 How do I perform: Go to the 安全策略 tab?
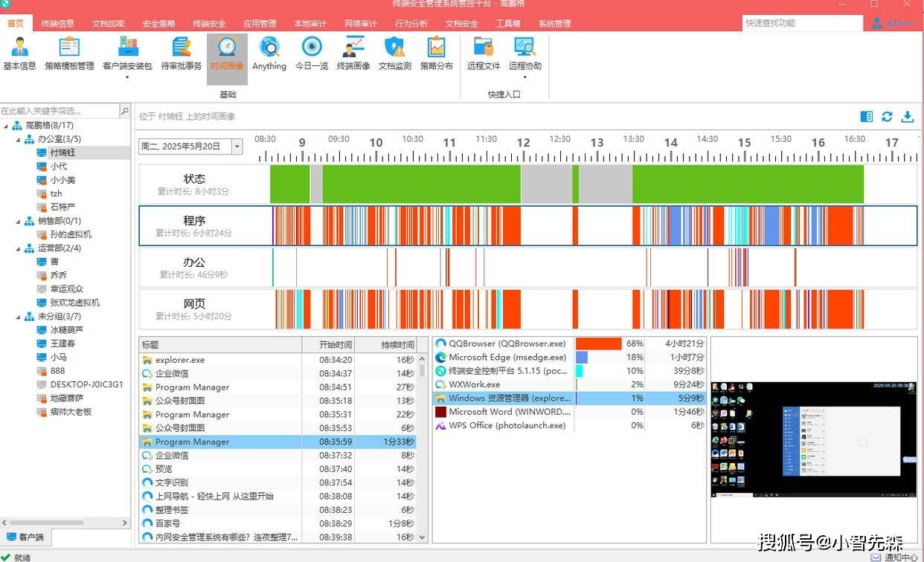click(158, 23)
